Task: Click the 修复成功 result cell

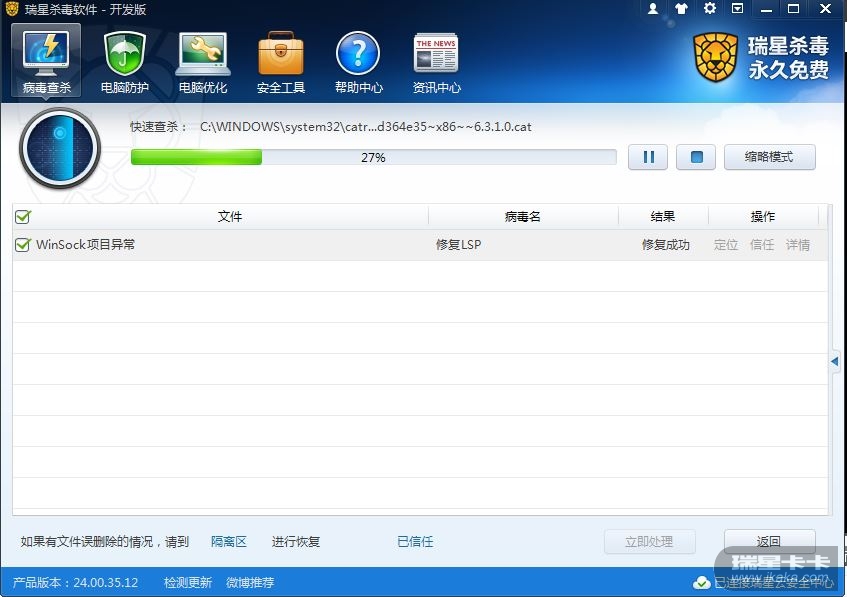Action: coord(666,245)
